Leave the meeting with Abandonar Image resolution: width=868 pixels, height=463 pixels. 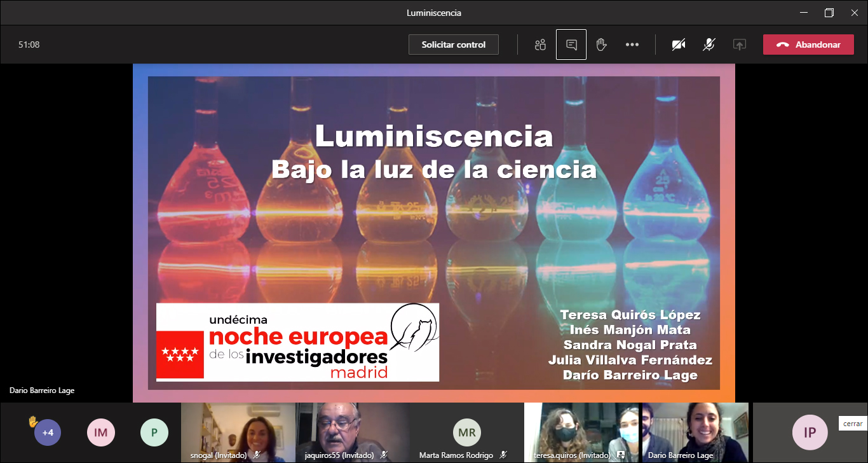[808, 45]
